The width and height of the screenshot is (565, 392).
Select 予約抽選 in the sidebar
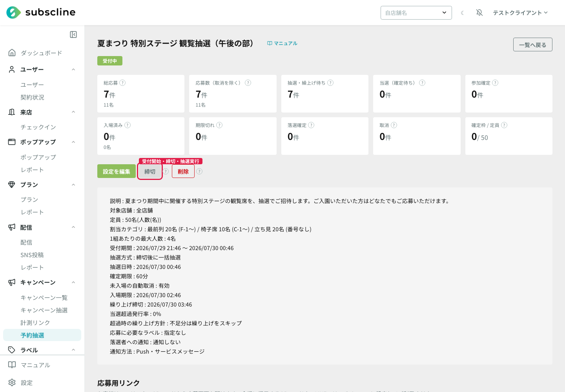42,335
